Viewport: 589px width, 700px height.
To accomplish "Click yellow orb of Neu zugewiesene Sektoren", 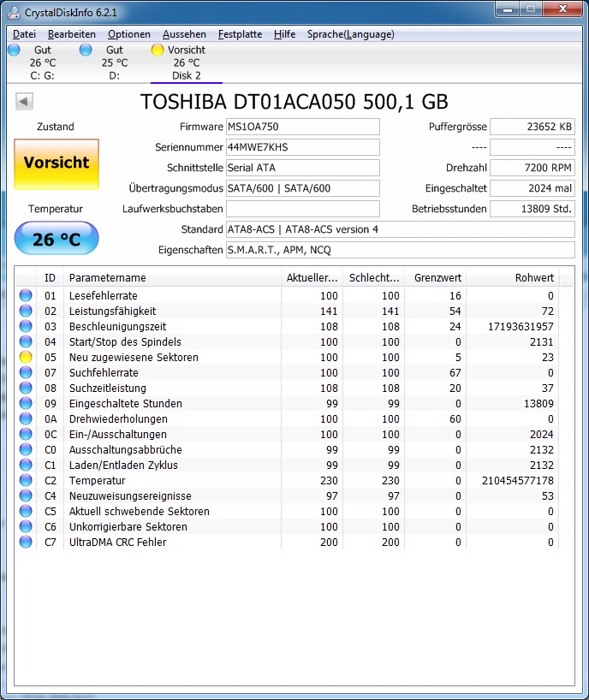I will point(26,357).
